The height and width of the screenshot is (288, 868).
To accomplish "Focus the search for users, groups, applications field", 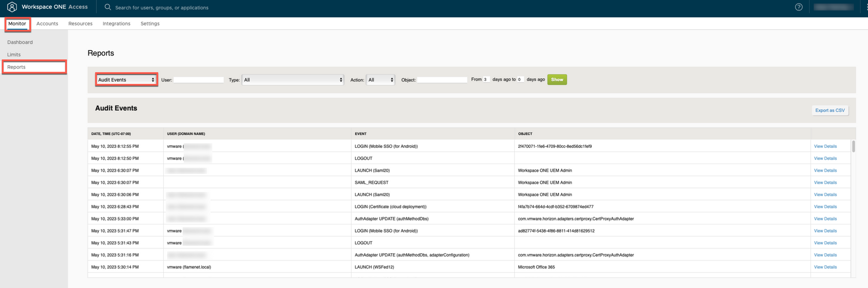I will [162, 8].
